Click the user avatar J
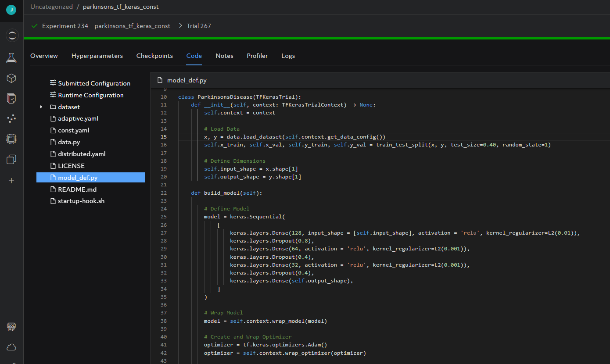 click(x=11, y=10)
